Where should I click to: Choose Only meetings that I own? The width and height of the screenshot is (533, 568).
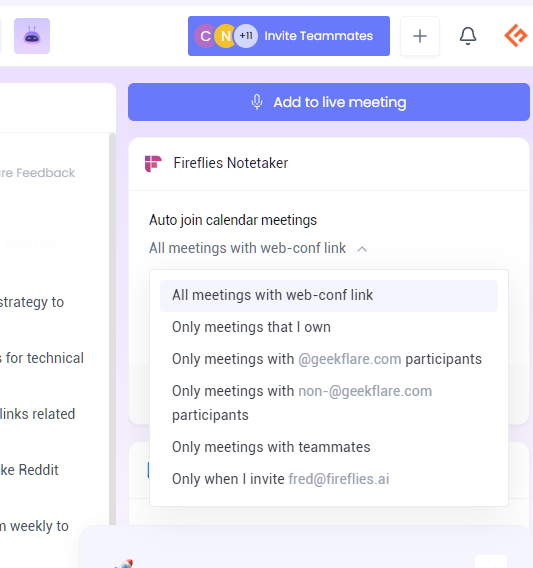(329, 327)
